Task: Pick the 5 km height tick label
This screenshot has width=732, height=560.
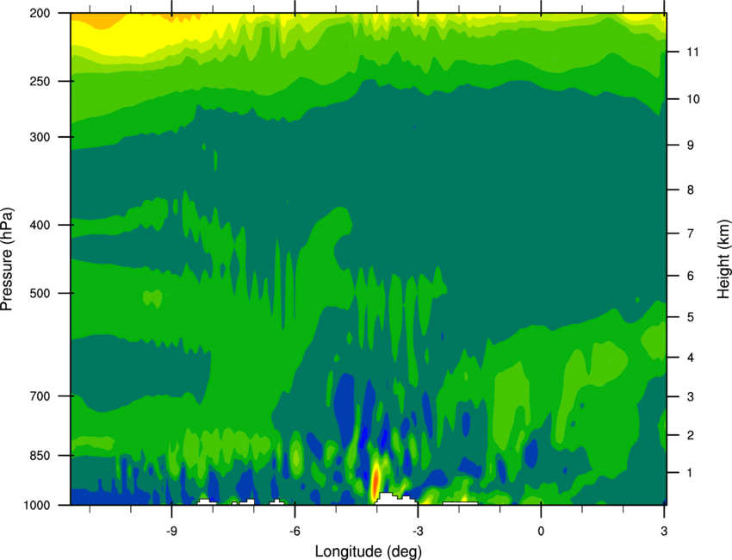Action: pos(691,317)
